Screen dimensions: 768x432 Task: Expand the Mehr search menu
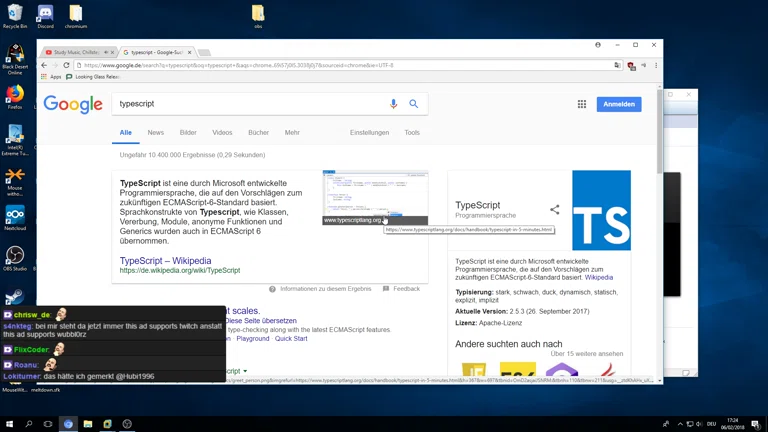click(292, 133)
